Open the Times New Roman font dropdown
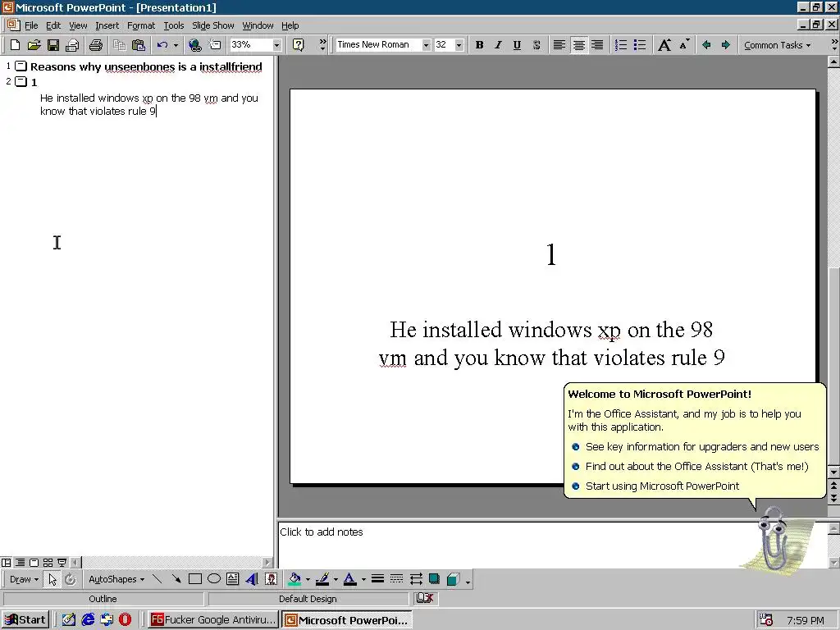This screenshot has width=840, height=630. pos(426,45)
